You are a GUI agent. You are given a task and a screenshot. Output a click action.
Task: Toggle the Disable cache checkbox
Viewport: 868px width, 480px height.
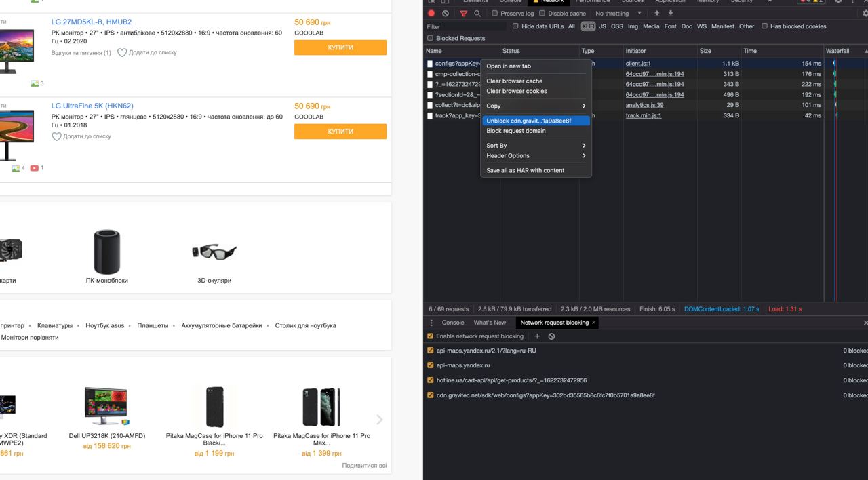[x=542, y=13]
